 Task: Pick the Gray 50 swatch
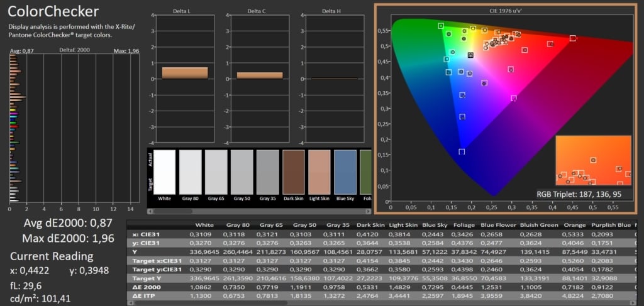click(x=242, y=172)
